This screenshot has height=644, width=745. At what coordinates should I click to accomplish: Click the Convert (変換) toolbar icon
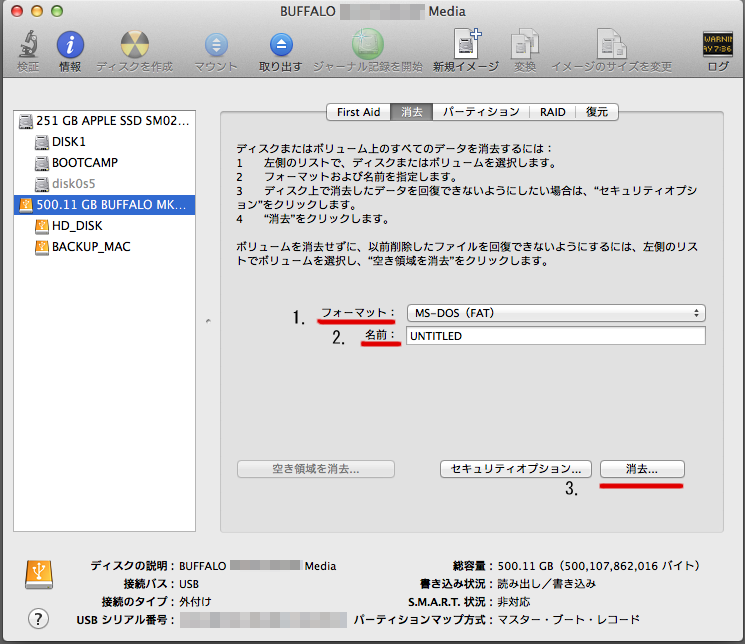coord(525,44)
